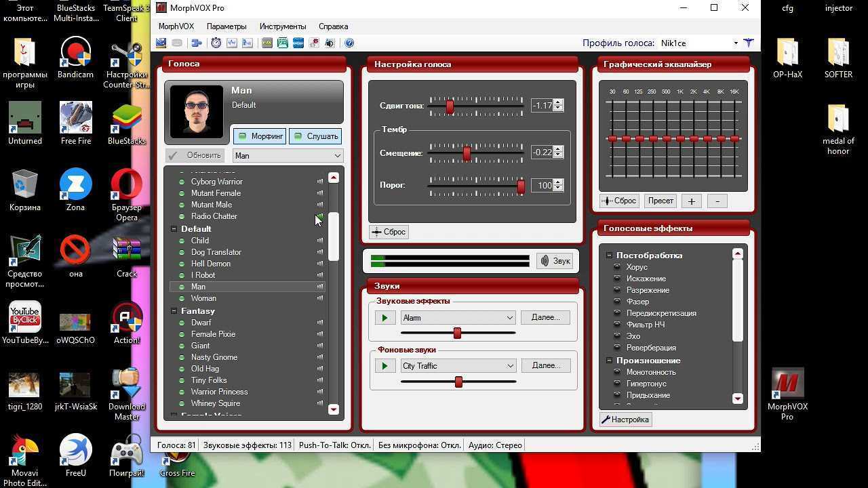Toggle the Морфинг button
Viewport: 868px width, 488px height.
260,136
